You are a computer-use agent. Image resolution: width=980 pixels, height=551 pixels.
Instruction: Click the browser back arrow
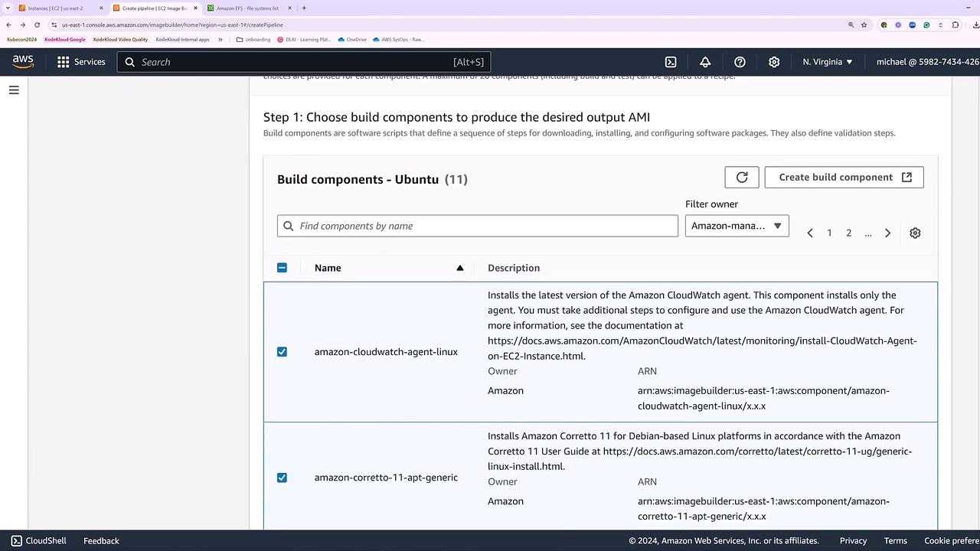pyautogui.click(x=8, y=24)
